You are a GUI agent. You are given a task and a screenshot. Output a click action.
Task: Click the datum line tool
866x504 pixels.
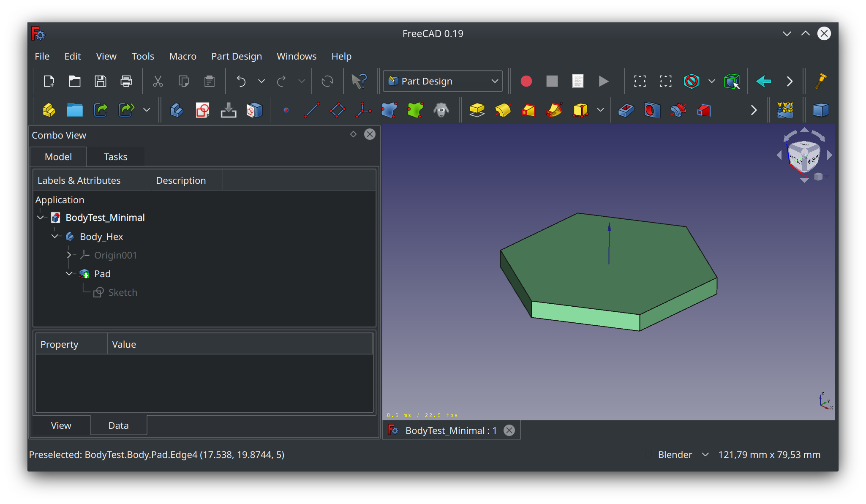coord(312,110)
